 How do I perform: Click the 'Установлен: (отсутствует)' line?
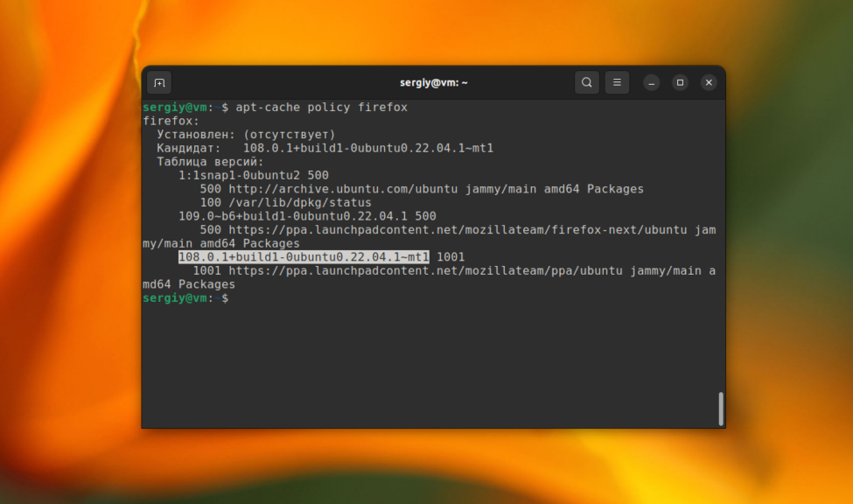(246, 135)
